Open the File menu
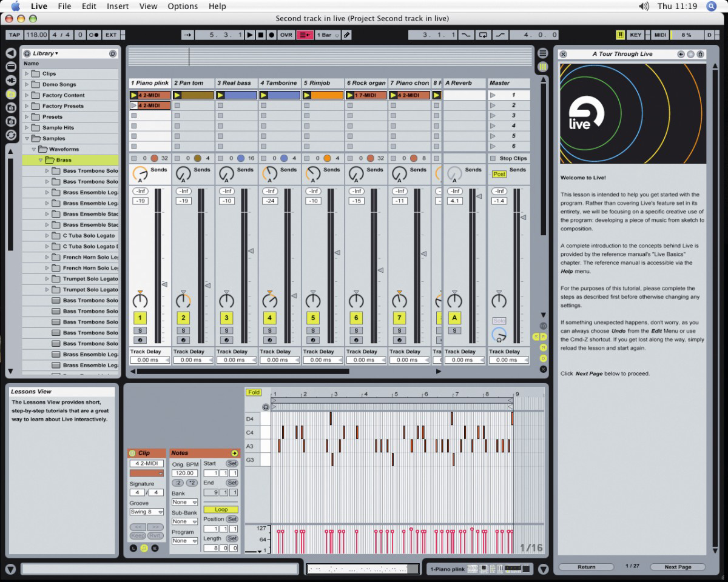Screen dimensions: 728x582 point(64,6)
